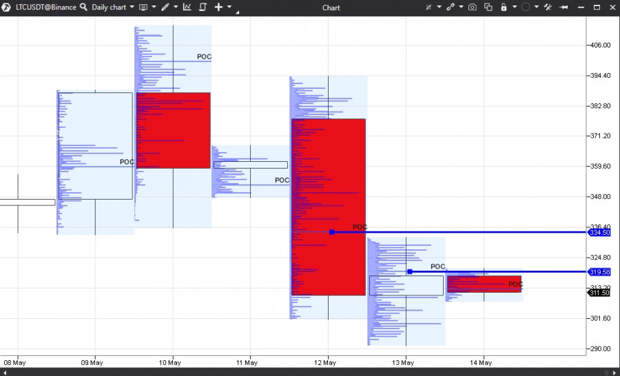The image size is (620, 376).
Task: Expand the arrow beside the chart template icon
Action: coord(154,7)
